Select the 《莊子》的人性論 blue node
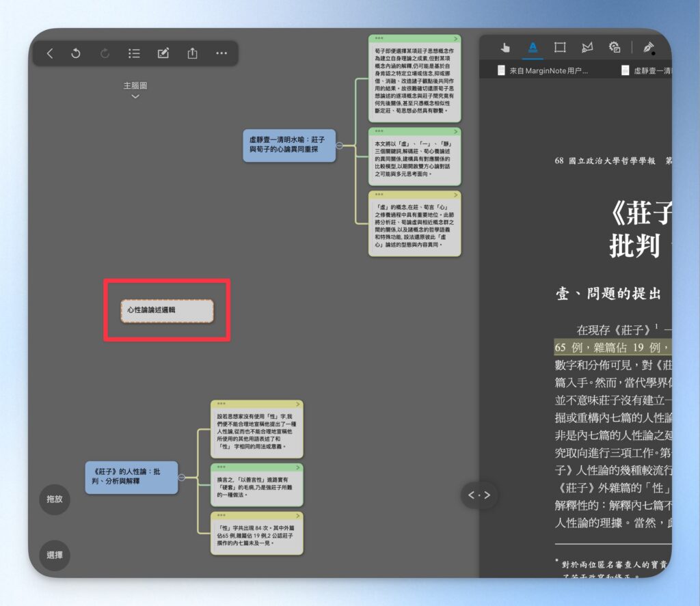 (x=131, y=478)
